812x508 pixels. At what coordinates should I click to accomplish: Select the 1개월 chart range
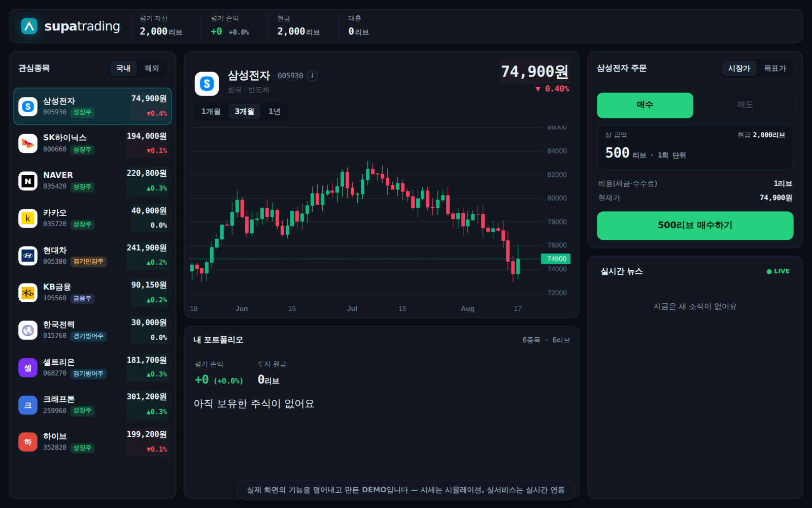(211, 111)
